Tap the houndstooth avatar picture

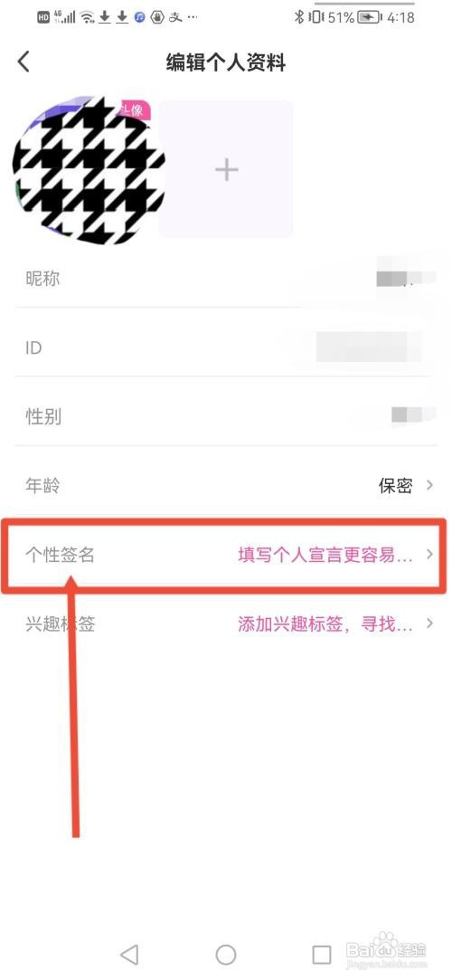pos(89,170)
